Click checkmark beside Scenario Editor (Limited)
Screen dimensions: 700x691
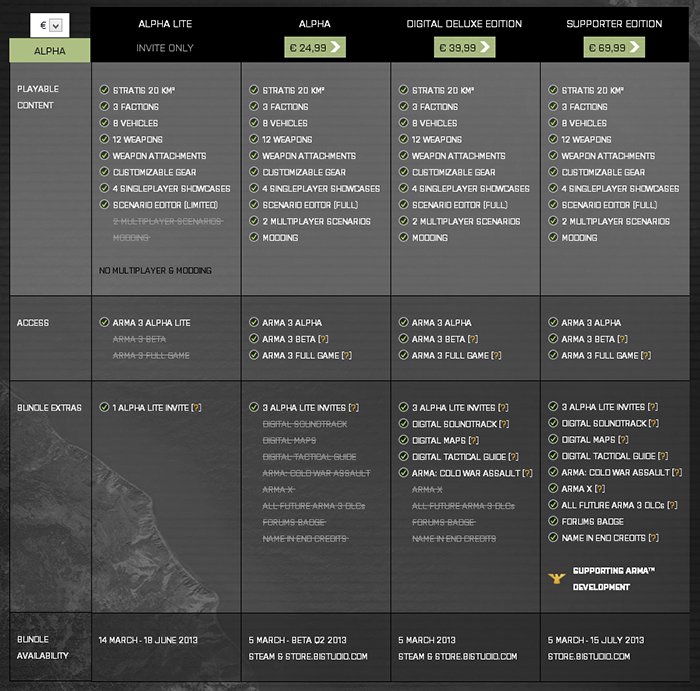coord(104,204)
